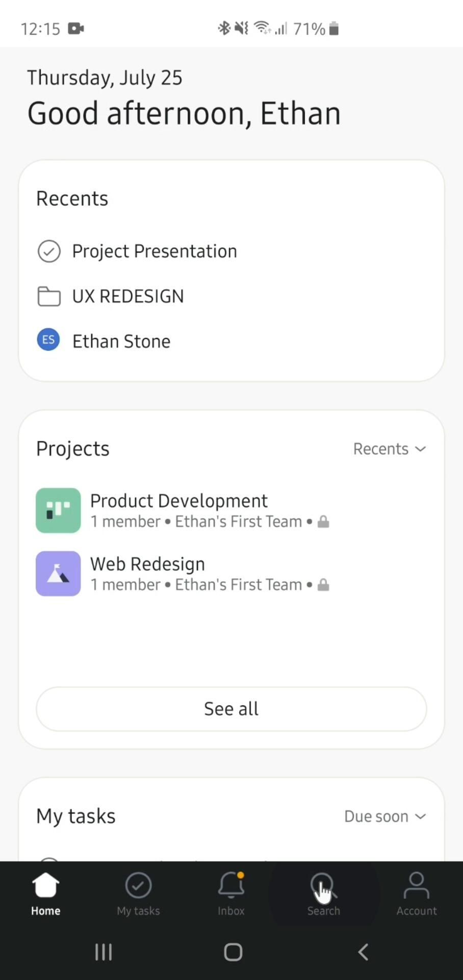Expand the Projects Recents sort dropdown
The height and width of the screenshot is (980, 463).
[390, 449]
